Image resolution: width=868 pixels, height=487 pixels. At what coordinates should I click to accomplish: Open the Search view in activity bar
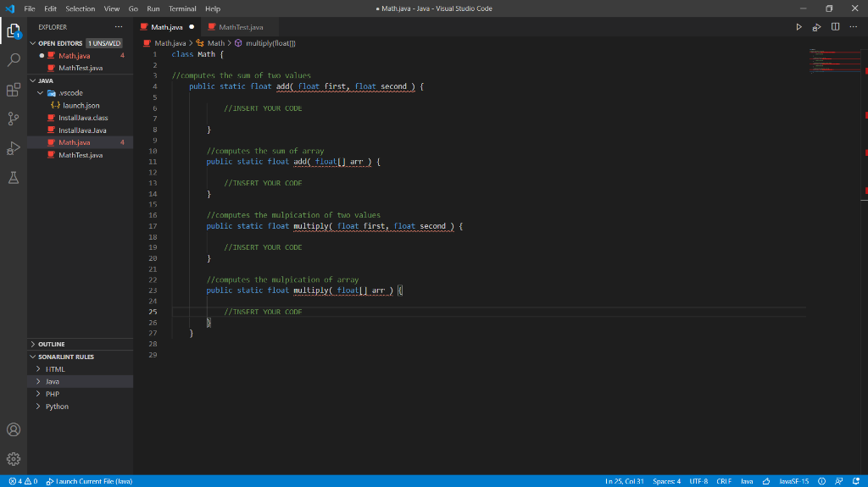(14, 60)
